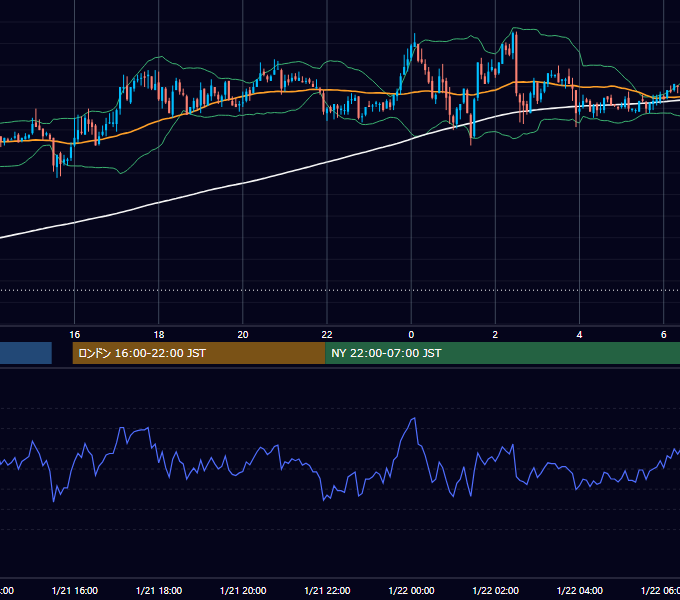Click the 4 hour axis label
Viewport: 680px width, 600px height.
[579, 334]
